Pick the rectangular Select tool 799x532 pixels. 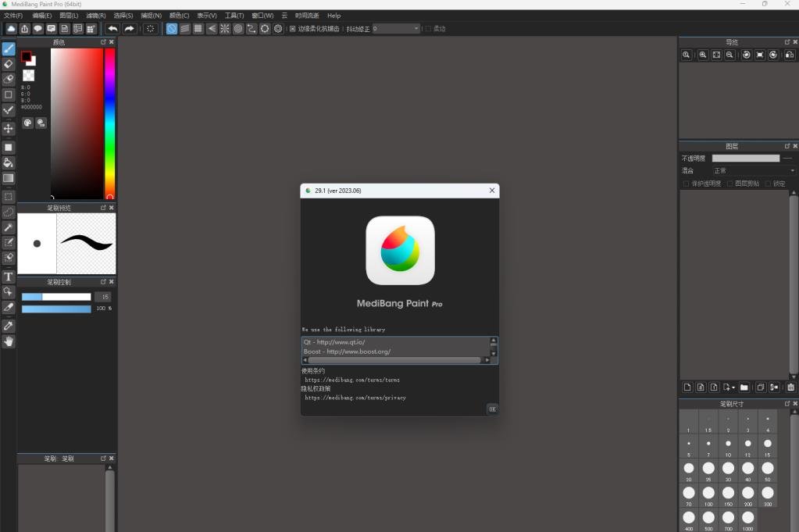point(9,197)
